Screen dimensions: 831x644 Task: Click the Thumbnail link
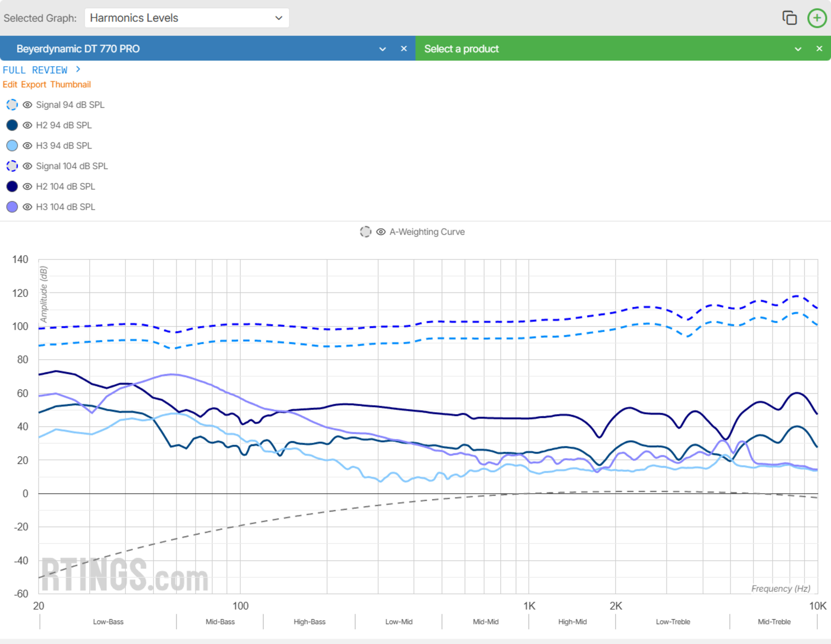(x=70, y=84)
